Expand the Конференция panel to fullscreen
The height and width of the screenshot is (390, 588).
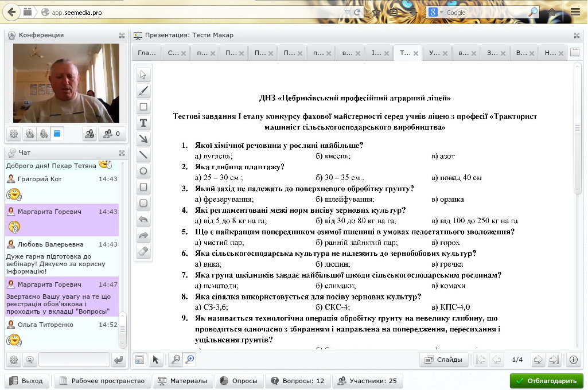122,35
